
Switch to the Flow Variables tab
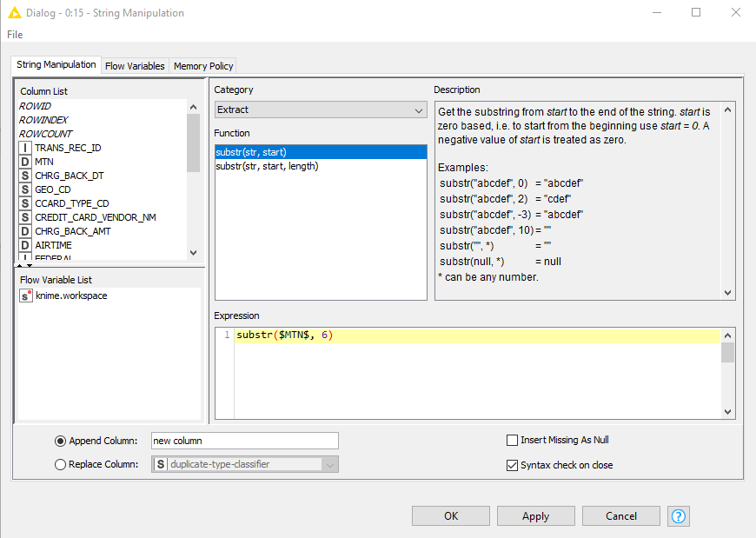click(135, 66)
